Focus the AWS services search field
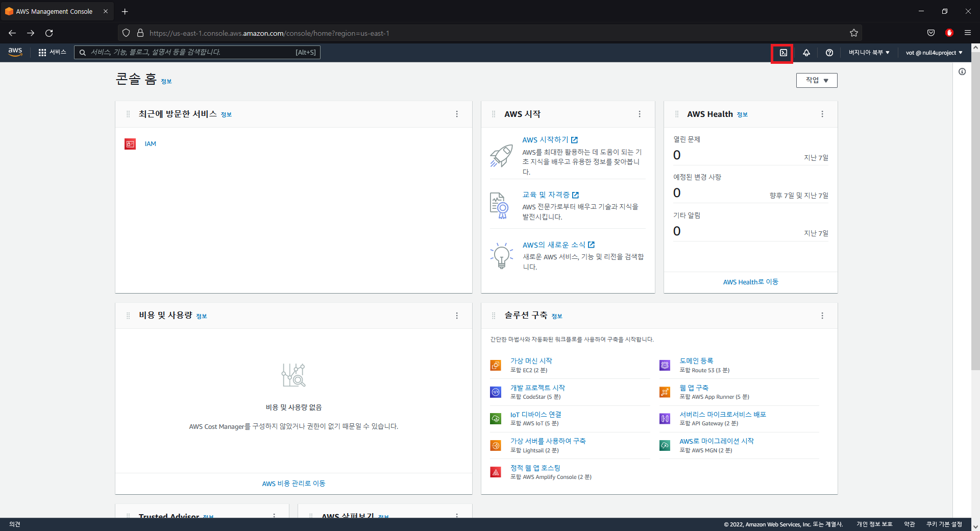980x531 pixels. (197, 52)
